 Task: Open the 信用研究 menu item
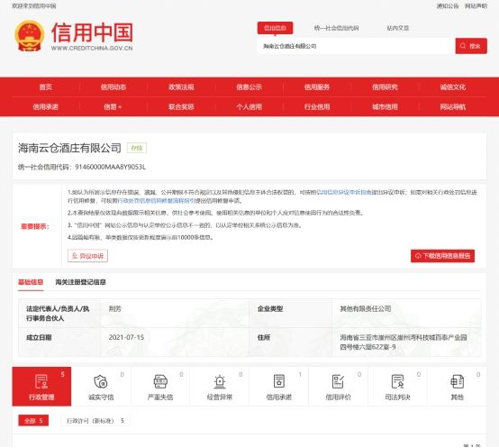pos(385,87)
